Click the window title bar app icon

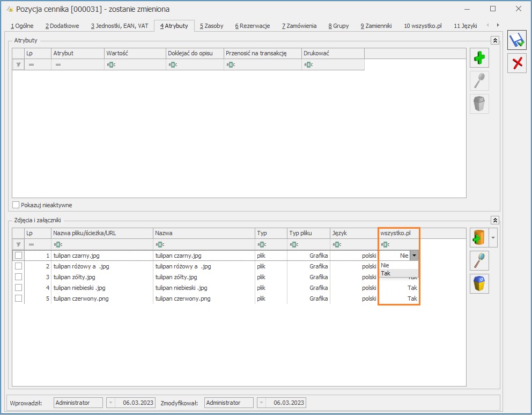[x=10, y=9]
